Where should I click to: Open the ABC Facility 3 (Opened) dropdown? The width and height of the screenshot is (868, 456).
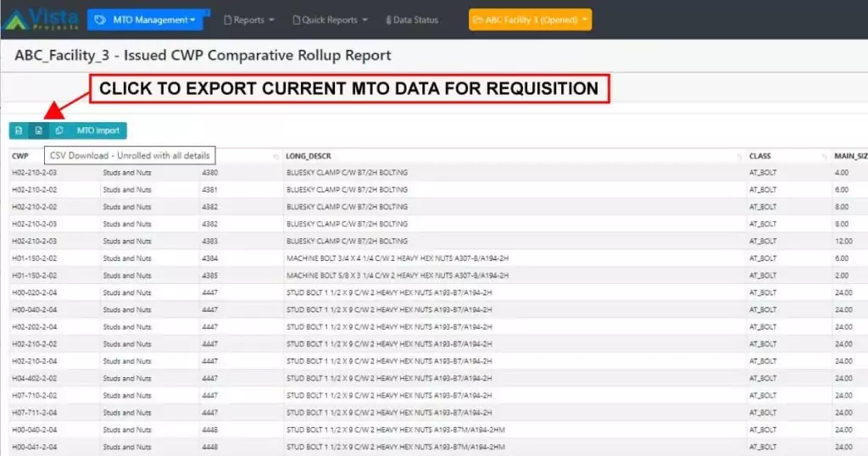tap(530, 20)
